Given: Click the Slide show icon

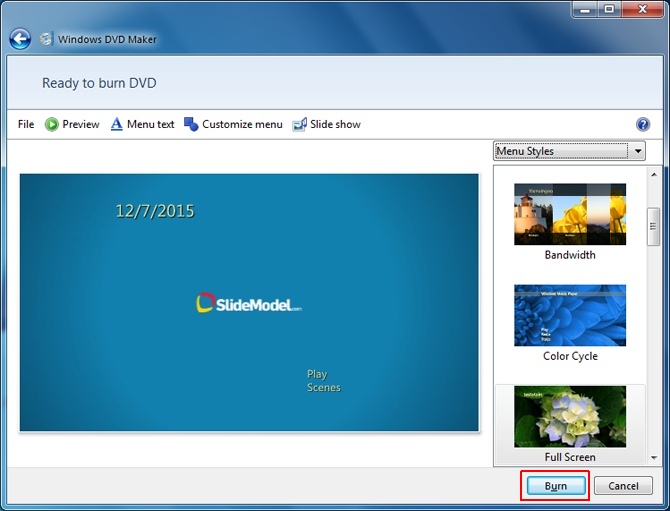Looking at the screenshot, I should coord(300,124).
